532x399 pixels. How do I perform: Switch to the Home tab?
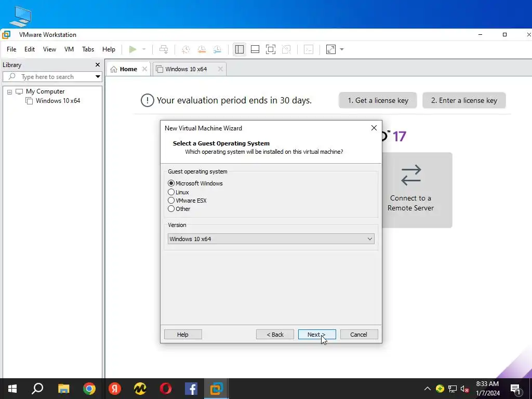point(124,69)
